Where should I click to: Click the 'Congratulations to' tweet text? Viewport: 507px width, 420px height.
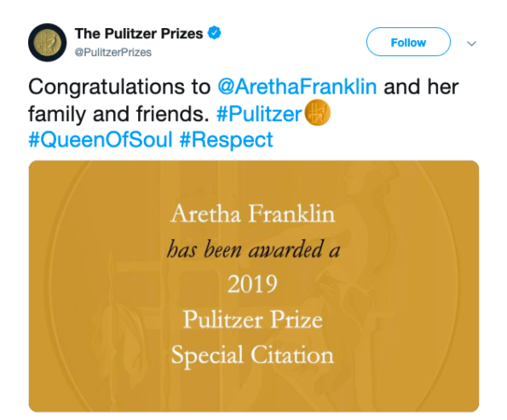coord(119,87)
